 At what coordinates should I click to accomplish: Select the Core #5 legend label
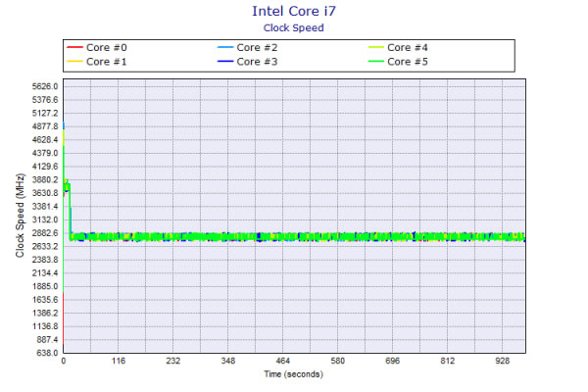tap(408, 62)
